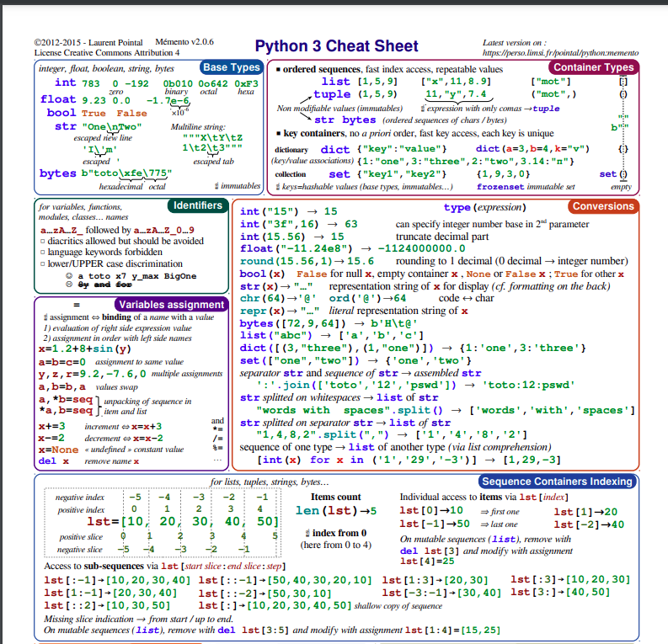
Task: Click the x=1.2+8+sin(y) assignment
Action: click(x=85, y=349)
